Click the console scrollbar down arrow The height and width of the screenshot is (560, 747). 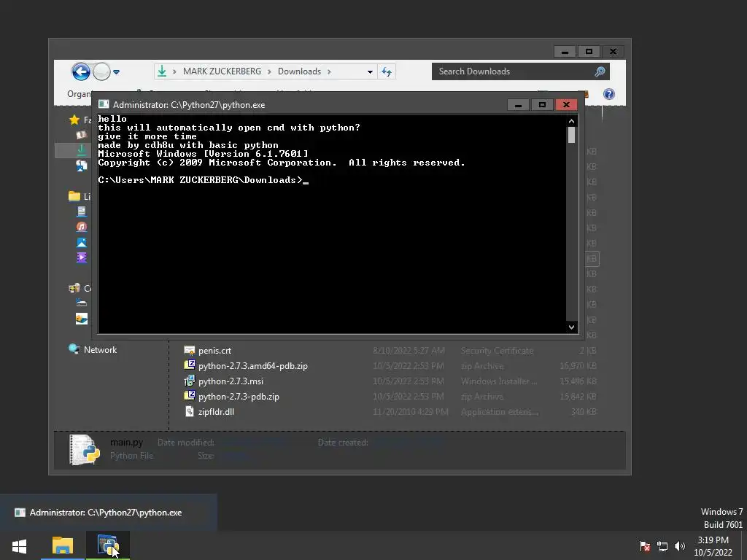(572, 327)
